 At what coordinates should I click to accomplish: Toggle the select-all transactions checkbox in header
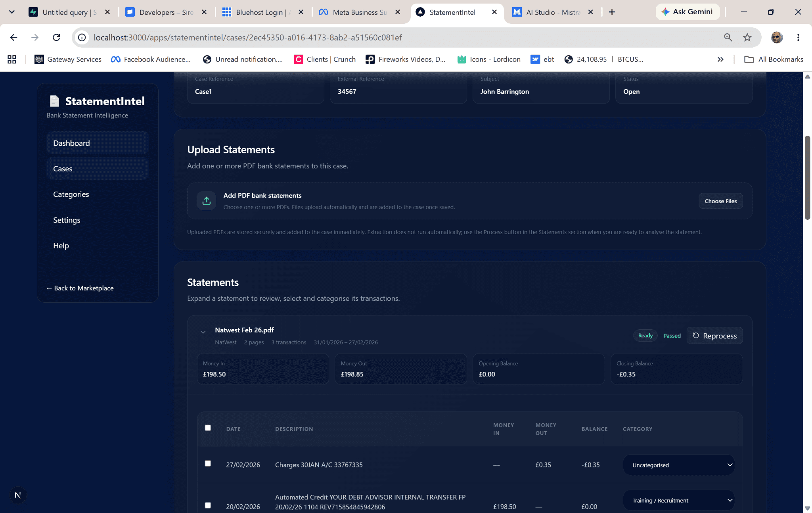[208, 428]
